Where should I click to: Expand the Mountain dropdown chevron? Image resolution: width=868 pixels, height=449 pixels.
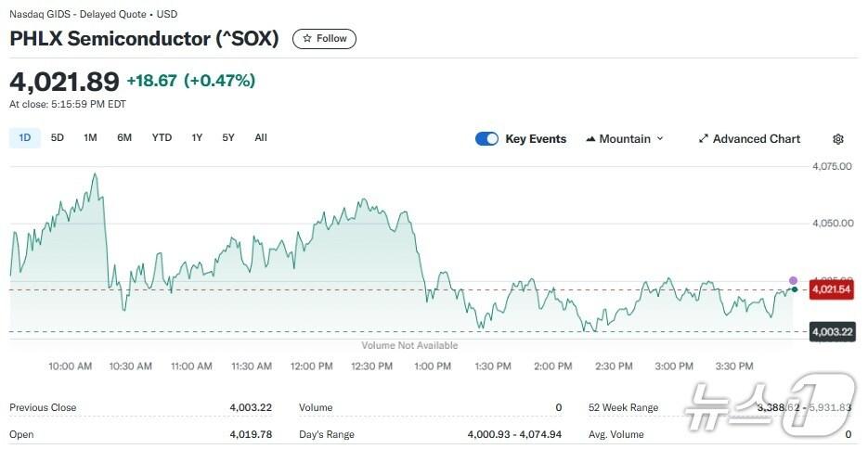[x=660, y=139]
